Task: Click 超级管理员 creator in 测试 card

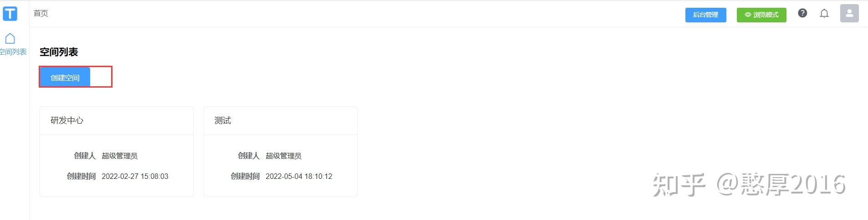Action: point(283,156)
